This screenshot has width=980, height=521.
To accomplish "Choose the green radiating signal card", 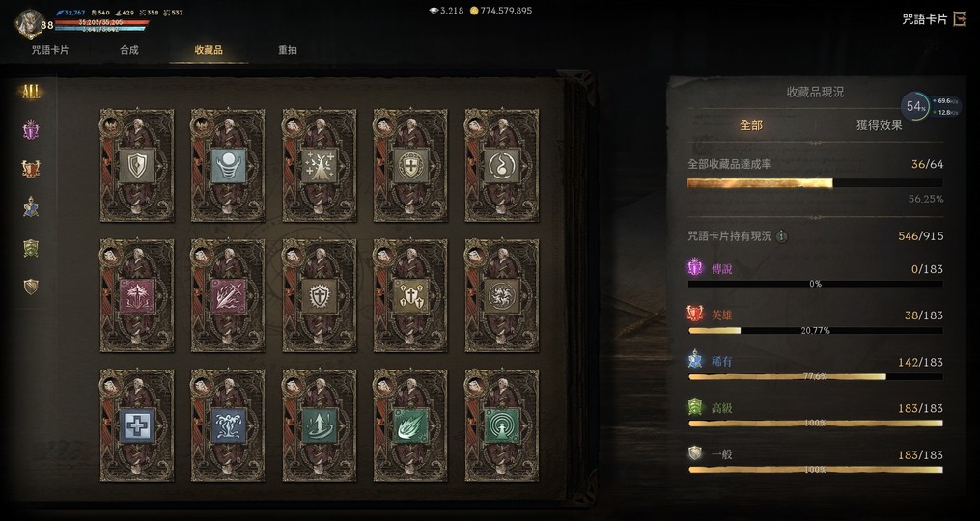I will tap(502, 425).
